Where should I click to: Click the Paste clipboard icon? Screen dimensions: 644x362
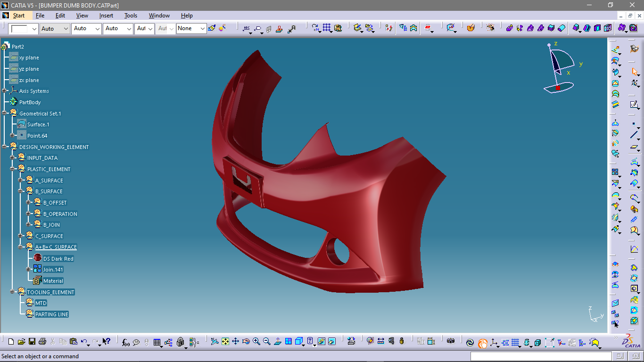[73, 341]
